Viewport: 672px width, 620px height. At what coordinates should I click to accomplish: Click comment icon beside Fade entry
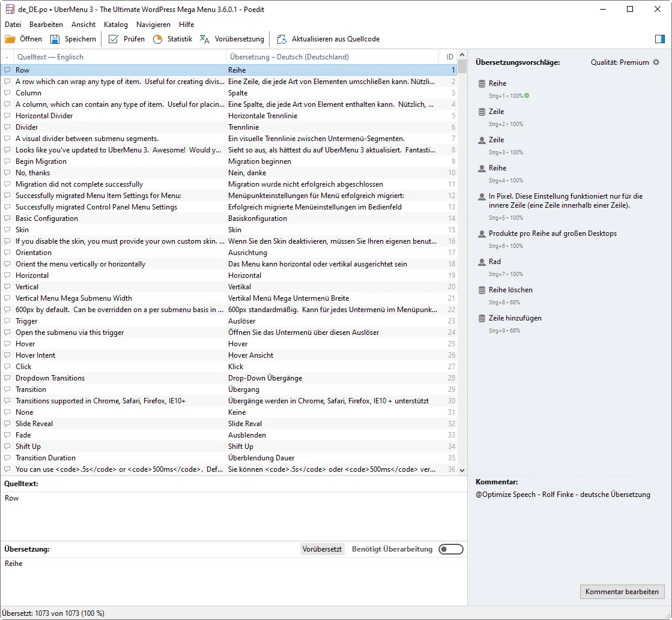click(7, 435)
